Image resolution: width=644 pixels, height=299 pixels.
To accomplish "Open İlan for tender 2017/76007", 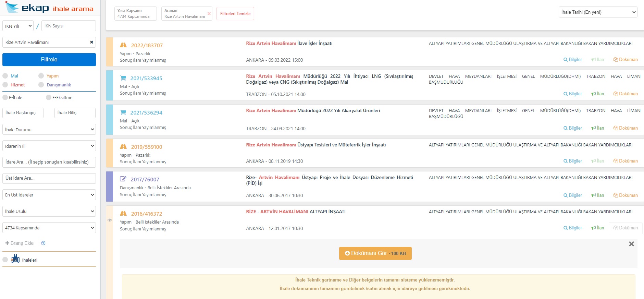I will 598,195.
